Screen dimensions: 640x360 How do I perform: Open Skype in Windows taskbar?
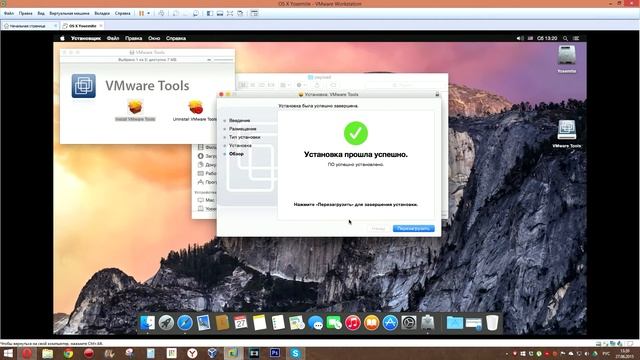[296, 353]
